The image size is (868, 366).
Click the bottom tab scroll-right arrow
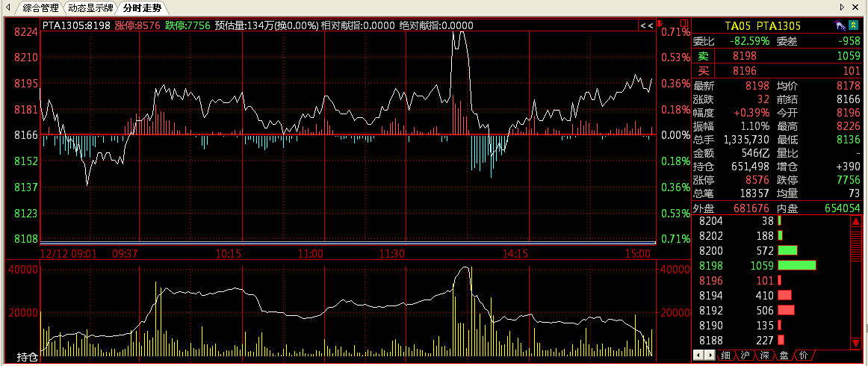709,355
